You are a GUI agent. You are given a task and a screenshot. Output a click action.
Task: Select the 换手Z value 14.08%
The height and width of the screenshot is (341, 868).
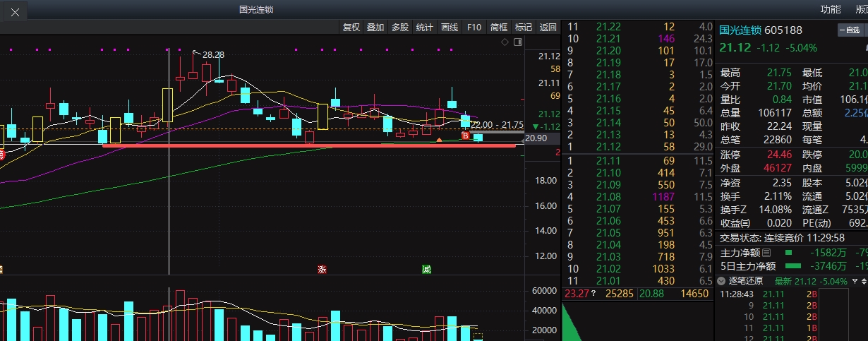click(775, 209)
